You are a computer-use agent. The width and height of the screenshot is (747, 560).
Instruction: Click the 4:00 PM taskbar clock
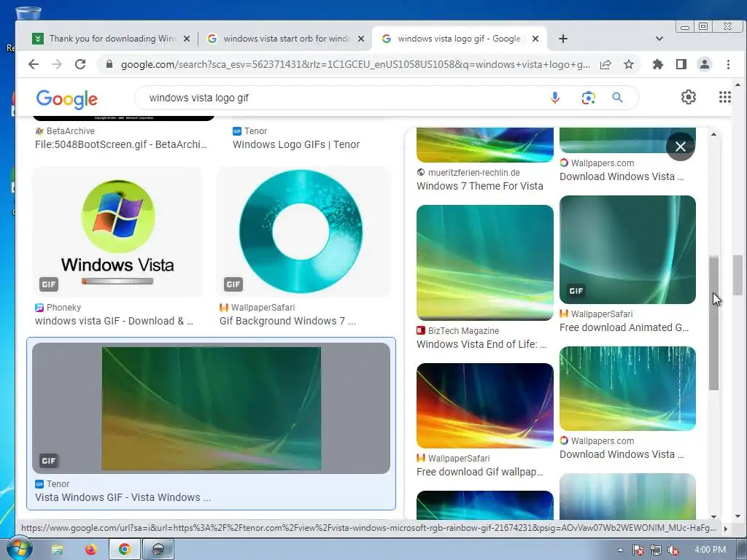pyautogui.click(x=710, y=550)
